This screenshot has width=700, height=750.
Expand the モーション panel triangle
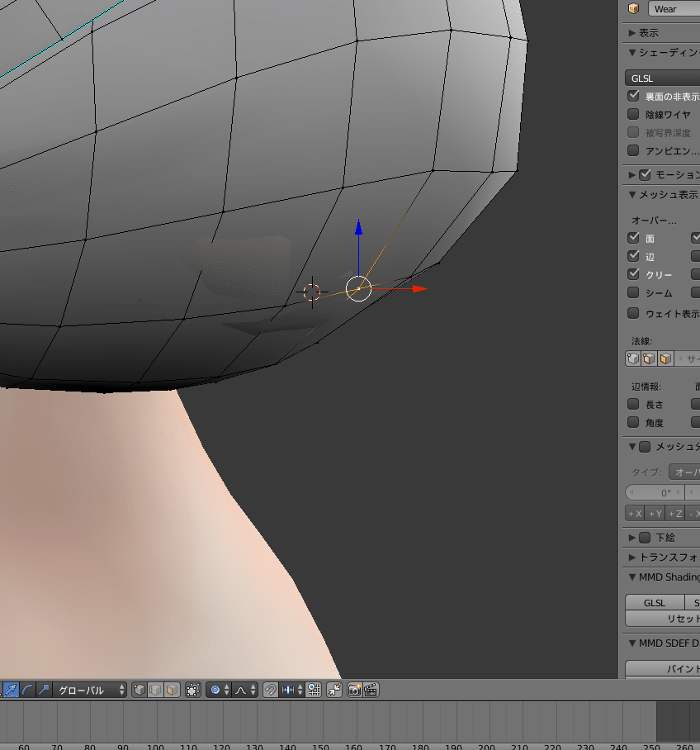(x=631, y=174)
